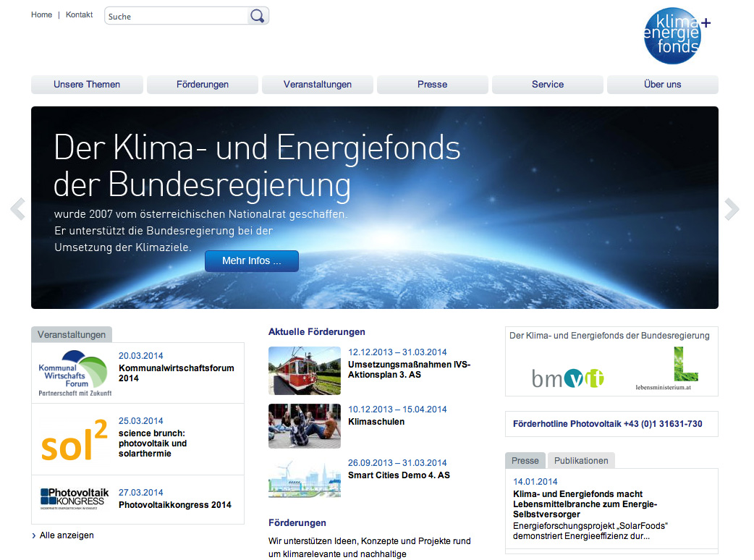Click the magnifier search icon
Screen dimensions: 754x560
[258, 17]
